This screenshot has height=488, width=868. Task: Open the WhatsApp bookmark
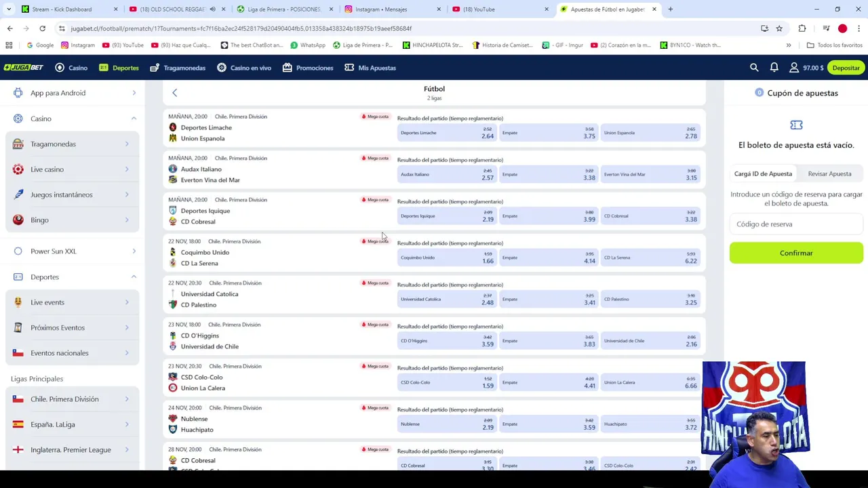307,45
